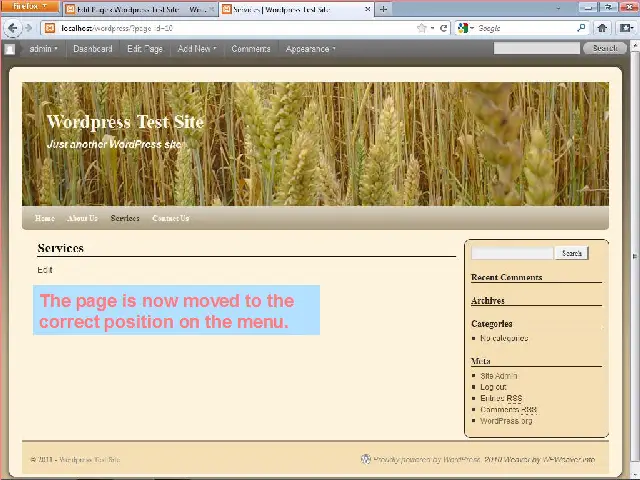
Task: Open Dashboard from the admin bar
Action: tap(93, 49)
